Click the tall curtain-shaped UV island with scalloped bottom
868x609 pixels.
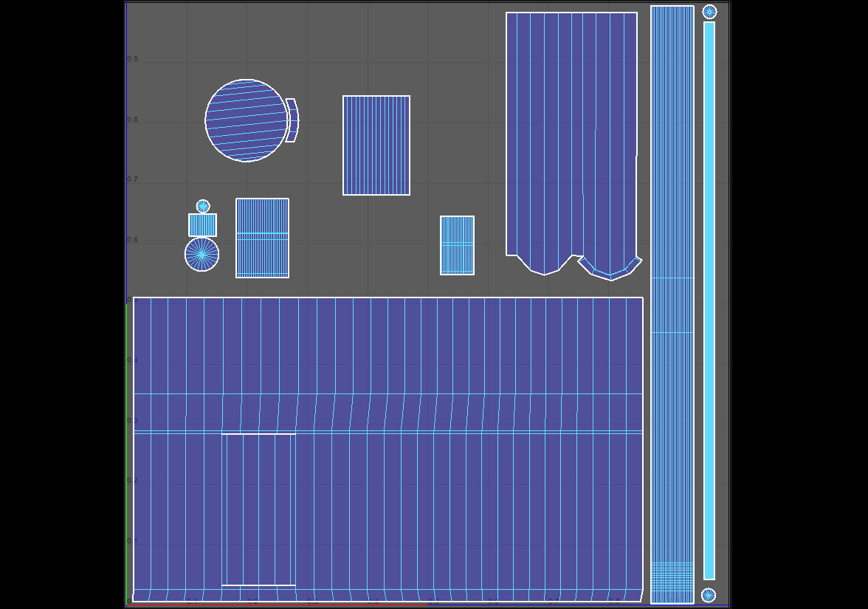click(571, 133)
